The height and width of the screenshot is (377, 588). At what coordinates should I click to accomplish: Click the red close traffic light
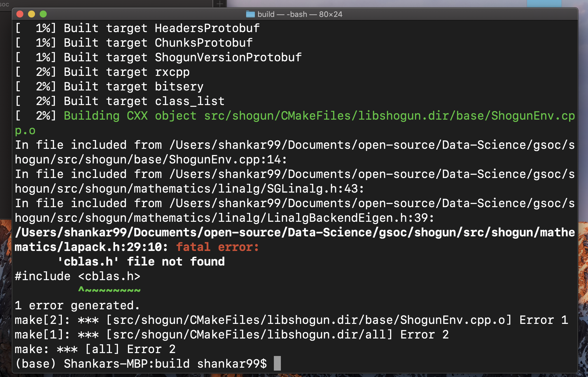(x=20, y=13)
